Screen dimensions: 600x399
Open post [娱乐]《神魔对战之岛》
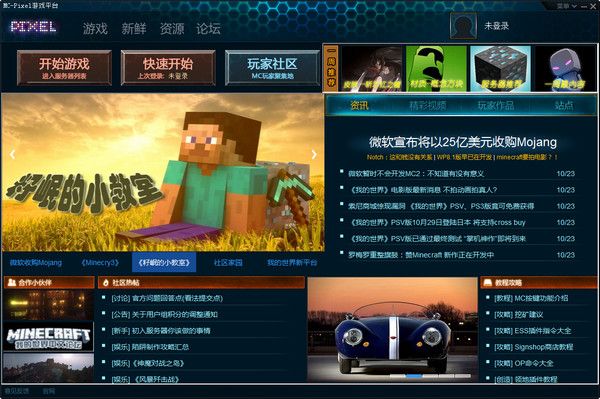148,363
